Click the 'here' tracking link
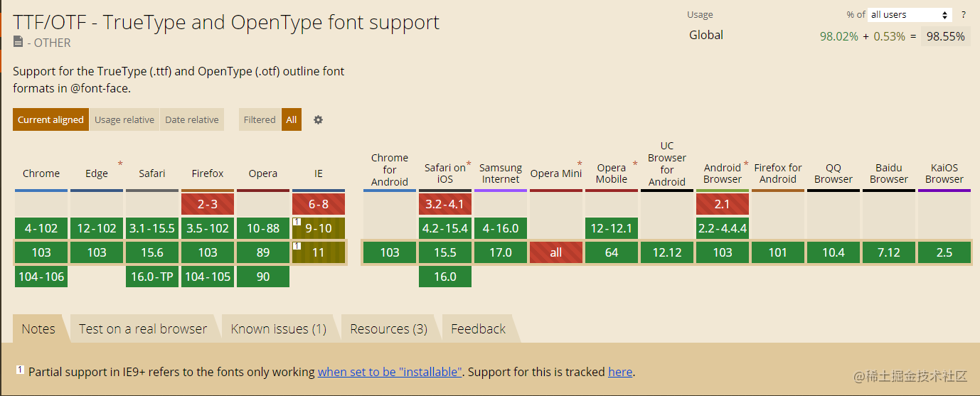The height and width of the screenshot is (396, 980). tap(620, 371)
